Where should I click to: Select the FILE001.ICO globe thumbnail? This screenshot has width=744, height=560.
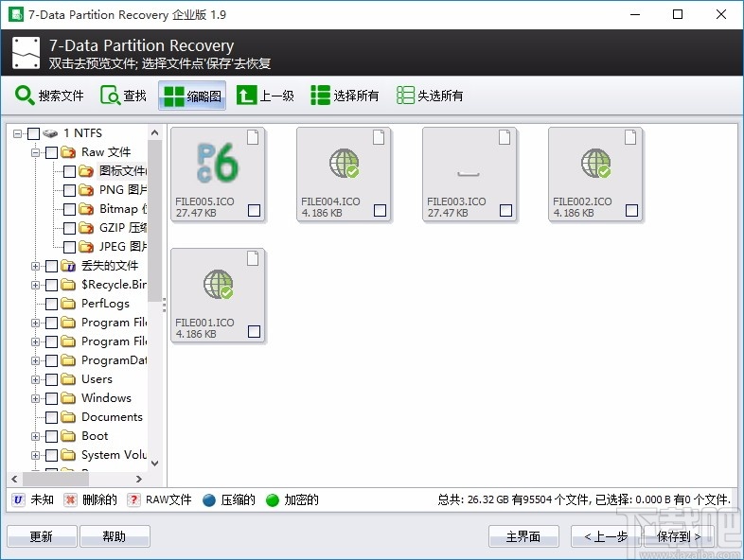point(219,285)
